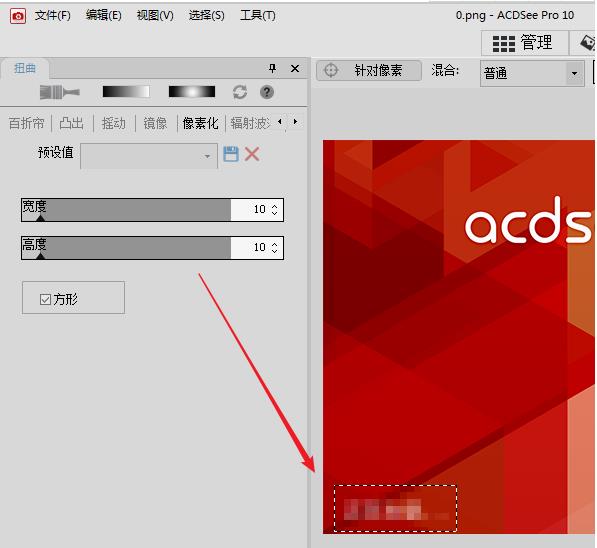
Task: Click the 高度 slider track
Action: click(x=126, y=248)
